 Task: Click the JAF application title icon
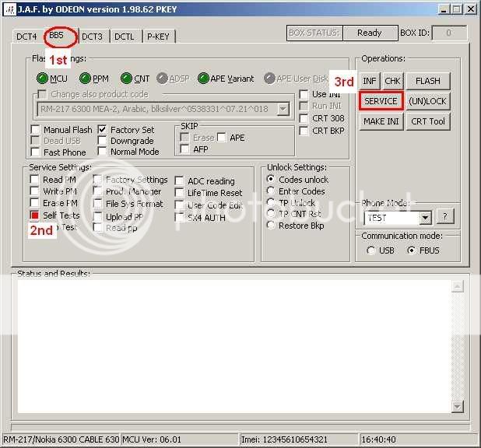[x=10, y=9]
